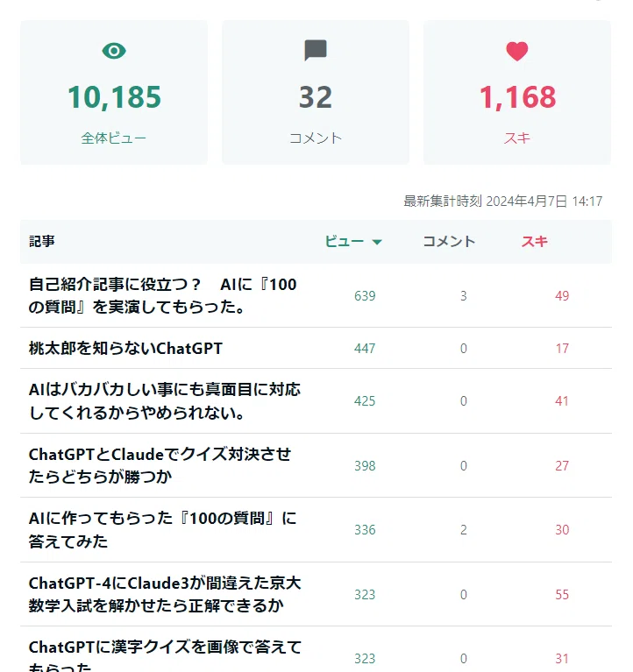Click the red heart icon
This screenshot has width=633, height=672.
(x=516, y=52)
